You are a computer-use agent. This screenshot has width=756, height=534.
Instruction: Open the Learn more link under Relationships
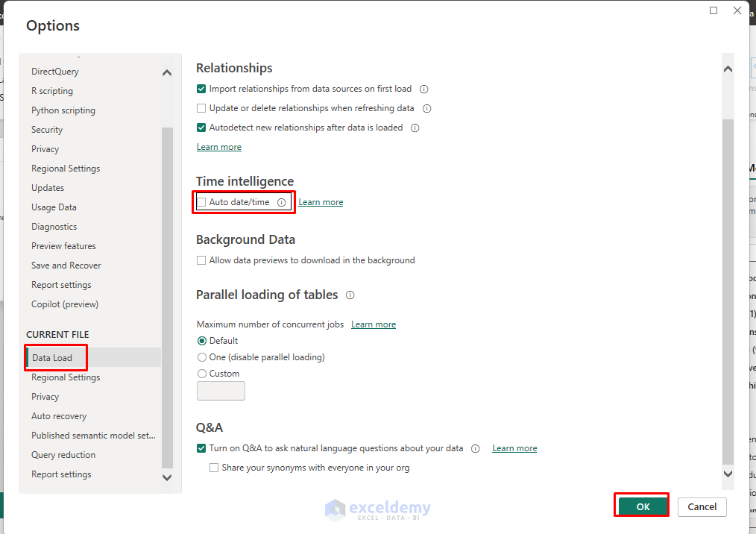tap(218, 146)
